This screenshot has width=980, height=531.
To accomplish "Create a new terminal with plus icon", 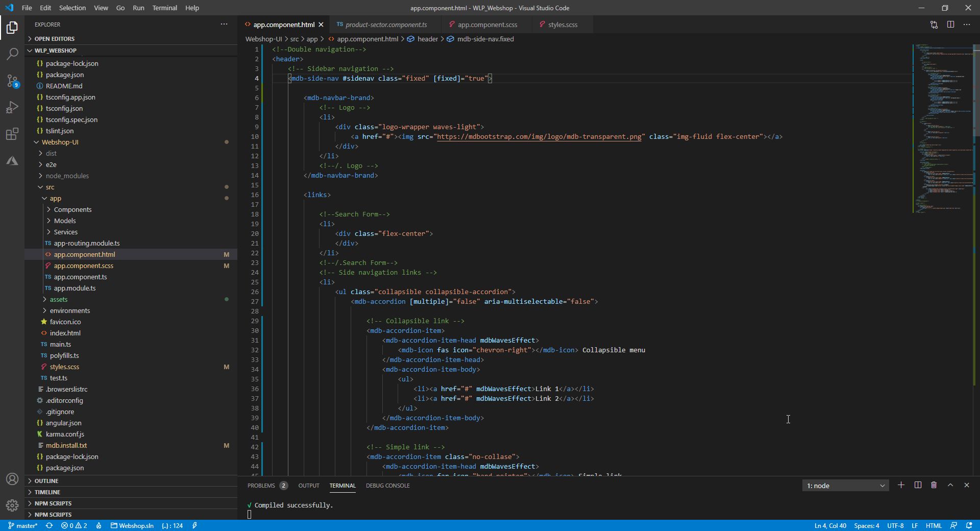I will point(901,485).
